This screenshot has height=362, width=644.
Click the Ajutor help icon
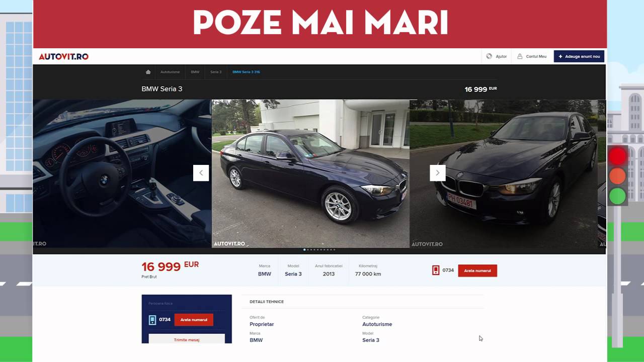[x=489, y=56]
